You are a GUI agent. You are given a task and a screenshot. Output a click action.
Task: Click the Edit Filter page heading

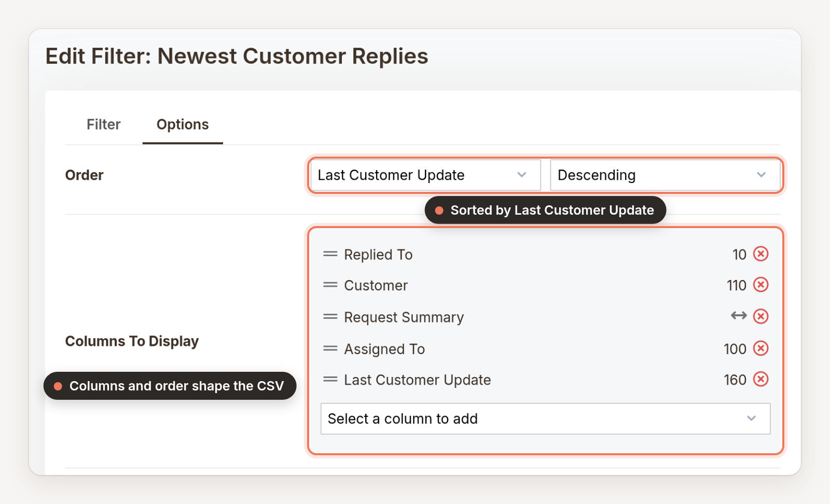tap(237, 56)
